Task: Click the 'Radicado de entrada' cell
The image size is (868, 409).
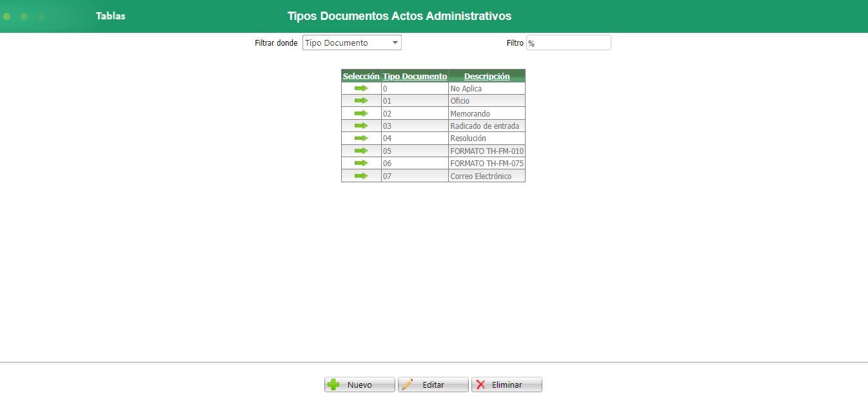Action: coord(487,126)
